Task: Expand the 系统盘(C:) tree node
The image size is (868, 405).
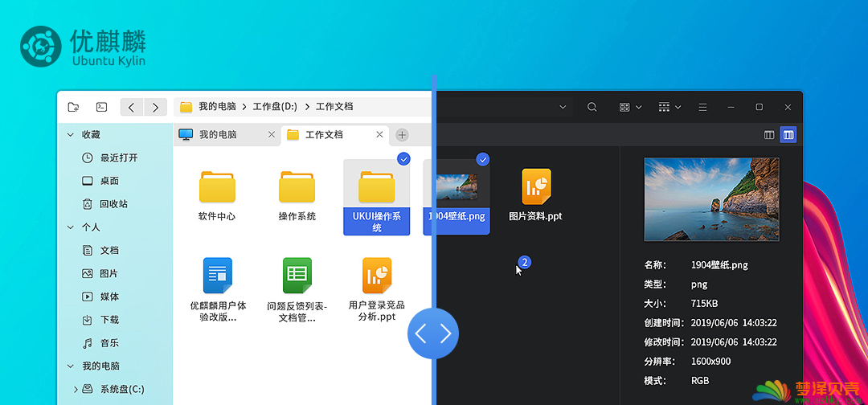Action: tap(76, 389)
